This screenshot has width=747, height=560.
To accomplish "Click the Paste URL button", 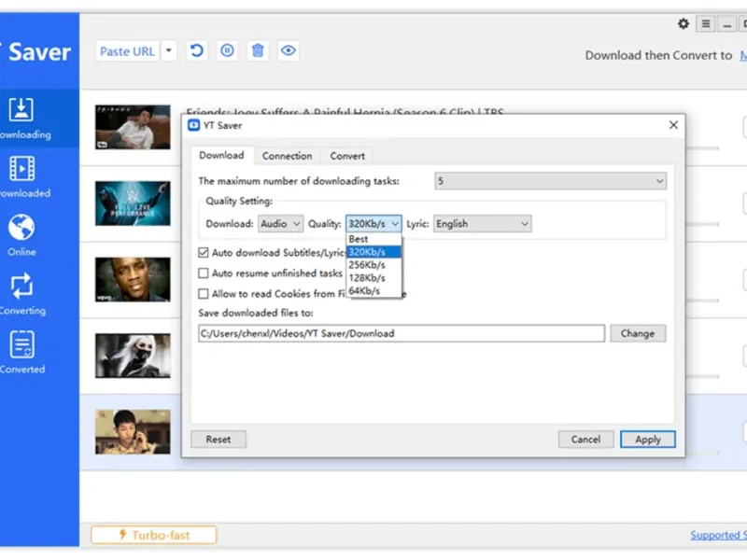I will [x=127, y=51].
